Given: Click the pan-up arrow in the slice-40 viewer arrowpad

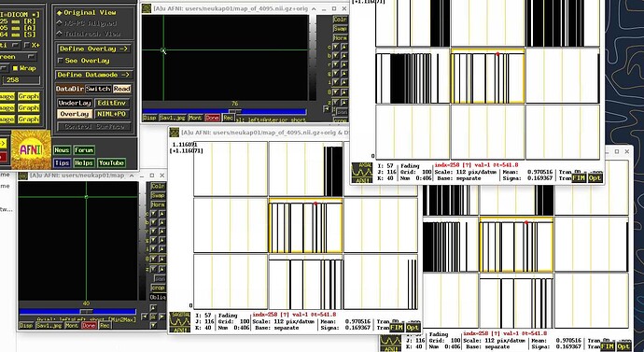Looking at the screenshot, I should [x=153, y=307].
